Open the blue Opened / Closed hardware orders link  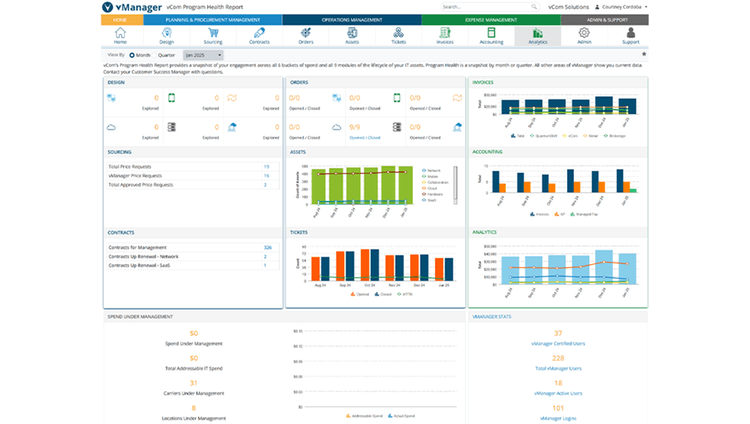pos(364,138)
